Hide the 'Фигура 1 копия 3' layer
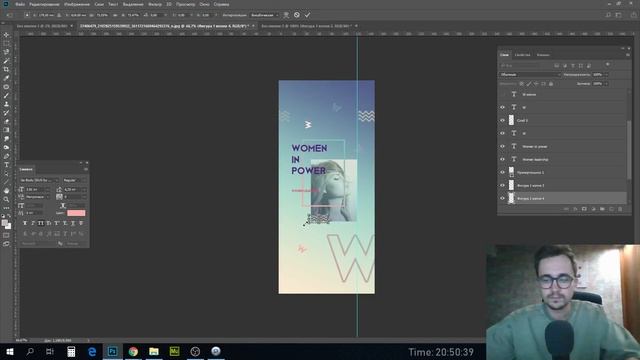This screenshot has height=360, width=640. 502,185
